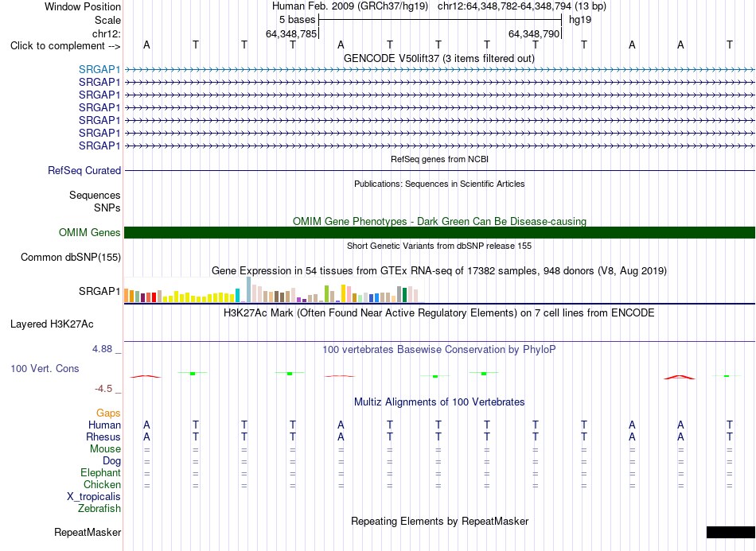This screenshot has height=551, width=756.
Task: Click the RepeatMasker track label
Action: 88,532
